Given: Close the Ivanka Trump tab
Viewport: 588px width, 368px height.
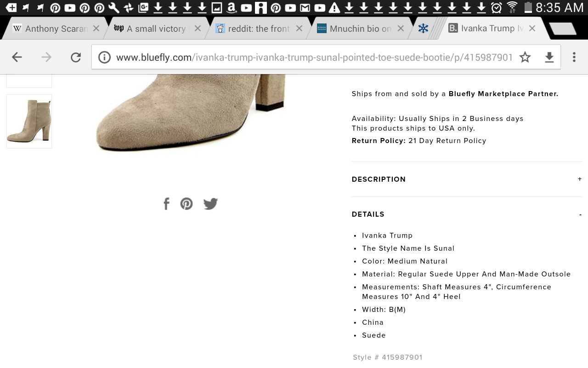Looking at the screenshot, I should click(x=532, y=29).
